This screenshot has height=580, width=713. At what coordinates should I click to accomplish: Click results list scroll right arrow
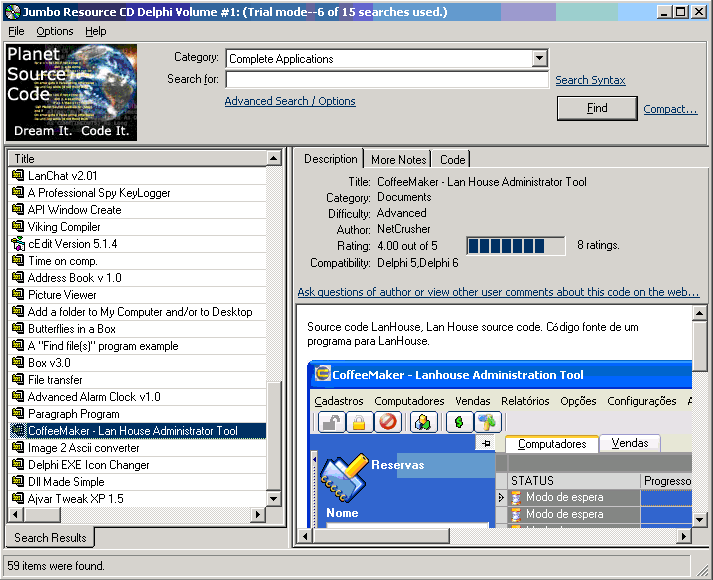pyautogui.click(x=258, y=515)
